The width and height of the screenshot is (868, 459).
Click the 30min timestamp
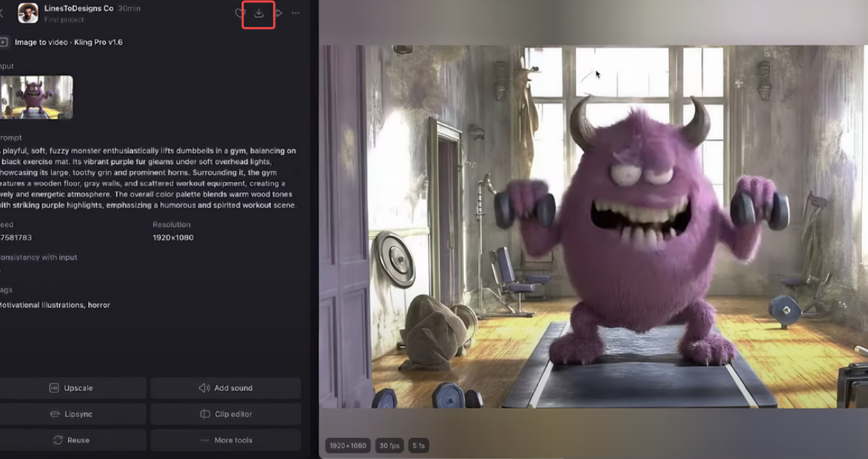pos(129,8)
